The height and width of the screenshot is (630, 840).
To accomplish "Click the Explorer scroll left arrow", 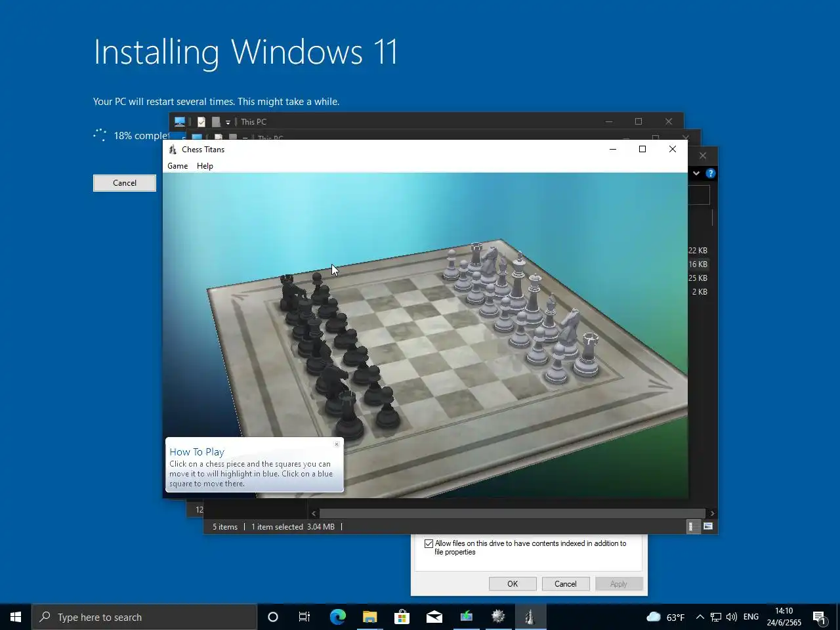I will 314,513.
